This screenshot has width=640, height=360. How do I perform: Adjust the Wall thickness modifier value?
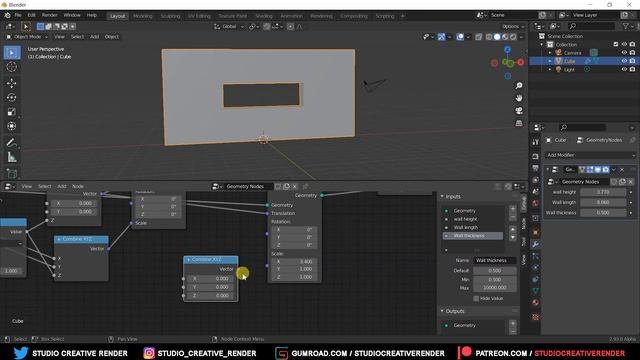click(x=603, y=213)
